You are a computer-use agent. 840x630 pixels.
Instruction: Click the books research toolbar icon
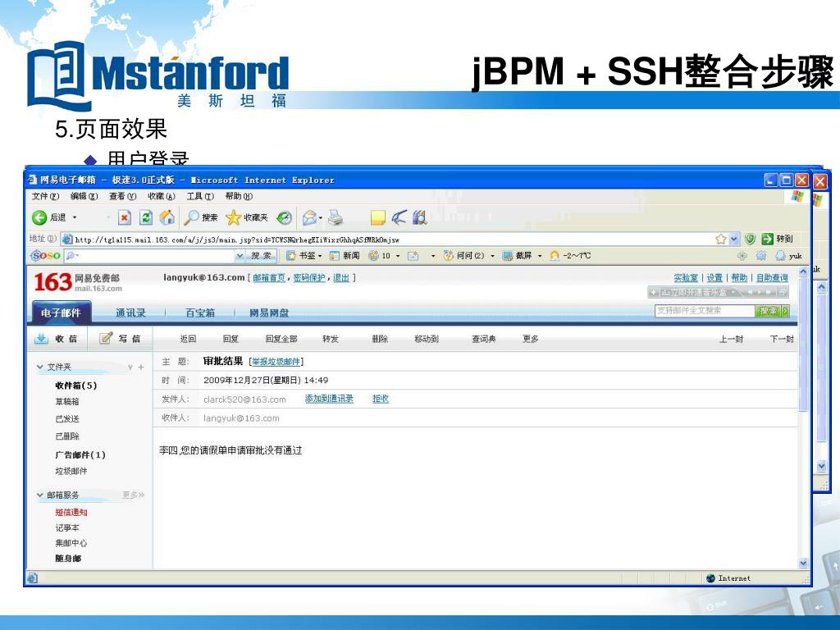point(419,217)
